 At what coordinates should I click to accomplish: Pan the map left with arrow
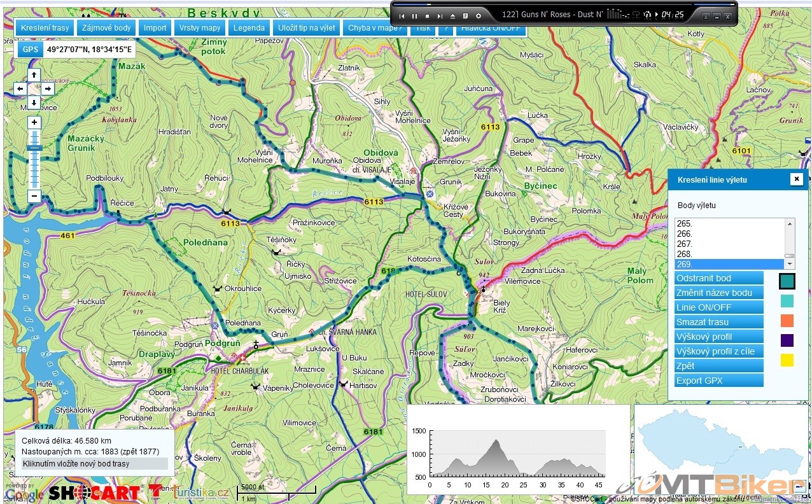(x=20, y=88)
